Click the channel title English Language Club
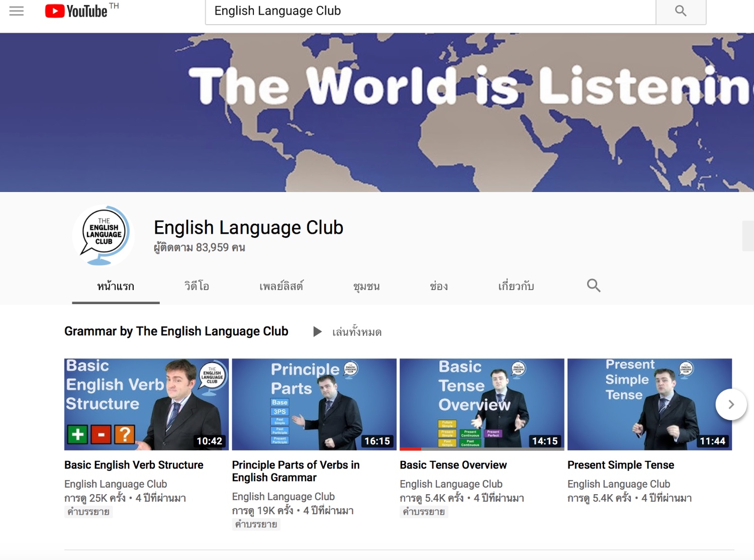 click(248, 228)
